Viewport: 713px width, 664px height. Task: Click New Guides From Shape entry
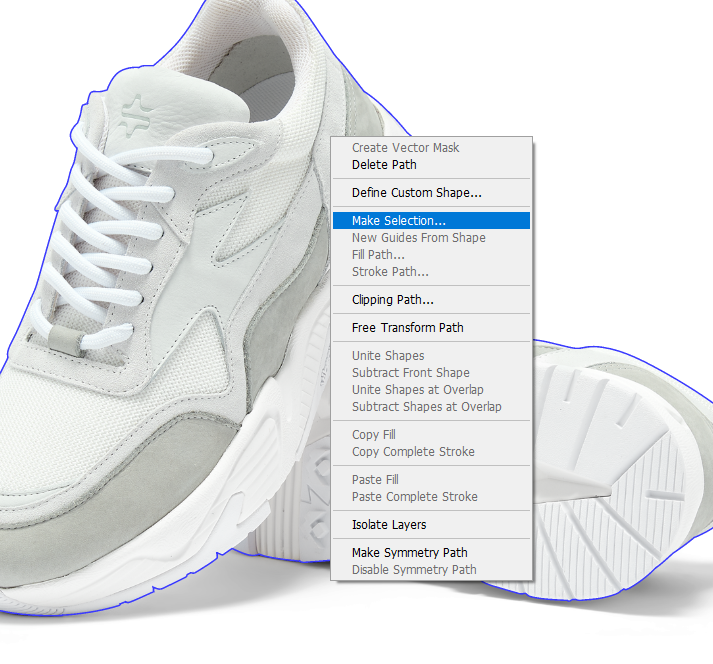(x=418, y=238)
